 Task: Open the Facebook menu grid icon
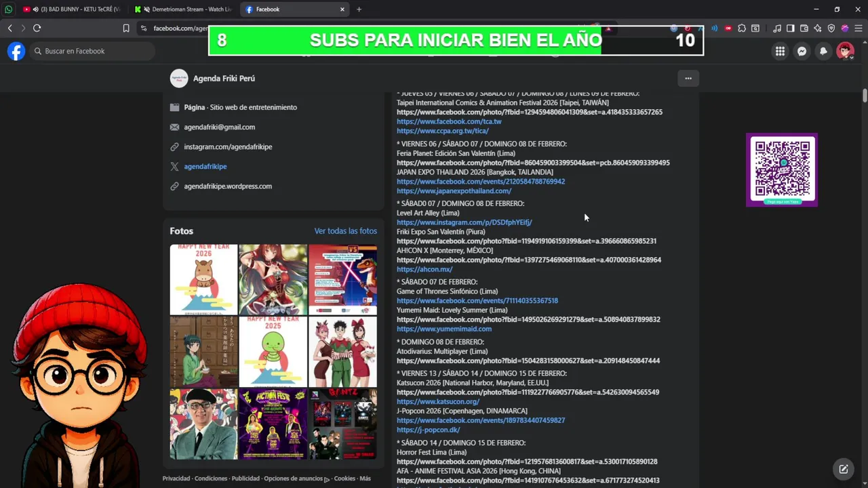pos(780,51)
